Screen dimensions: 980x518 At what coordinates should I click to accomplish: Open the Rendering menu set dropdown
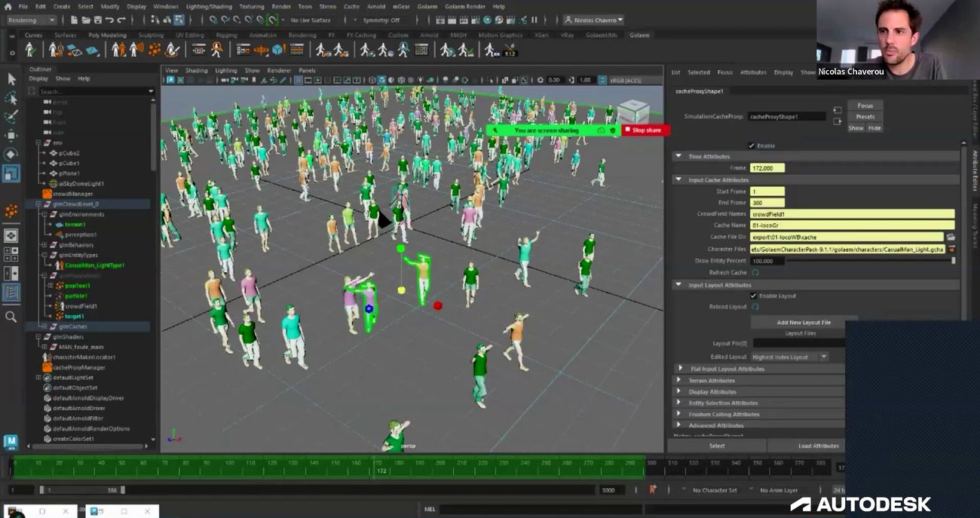coord(32,20)
